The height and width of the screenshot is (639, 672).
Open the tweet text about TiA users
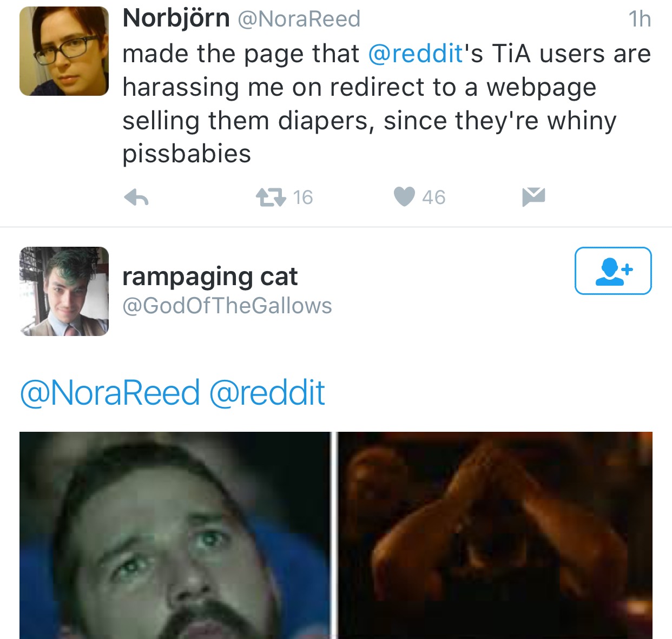pos(386,103)
